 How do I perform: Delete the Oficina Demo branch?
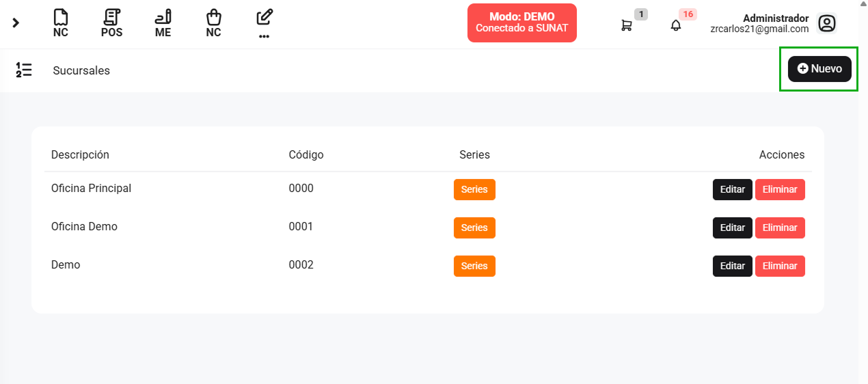click(x=780, y=228)
